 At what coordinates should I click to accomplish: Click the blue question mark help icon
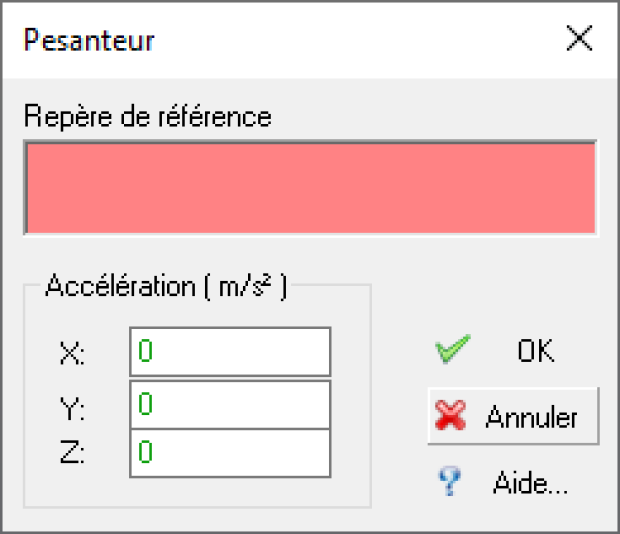[x=450, y=481]
